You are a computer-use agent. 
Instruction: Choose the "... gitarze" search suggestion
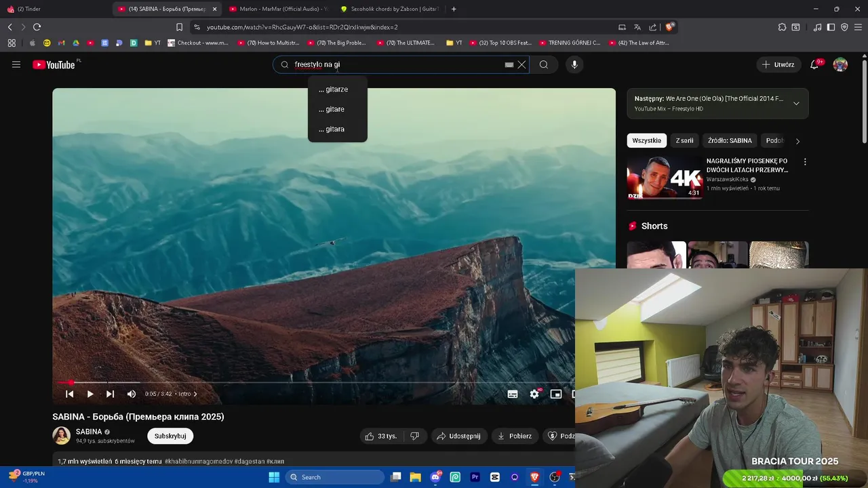(337, 89)
